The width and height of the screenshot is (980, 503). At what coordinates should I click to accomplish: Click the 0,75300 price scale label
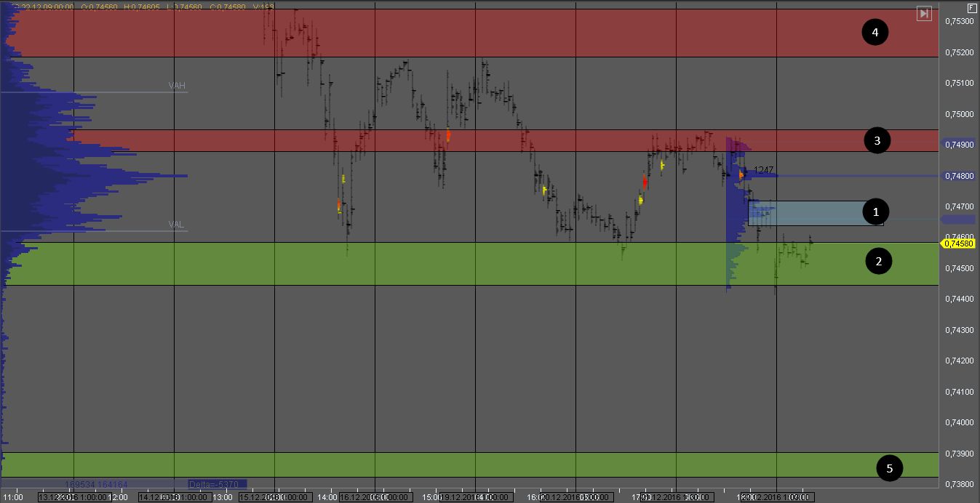coord(959,21)
